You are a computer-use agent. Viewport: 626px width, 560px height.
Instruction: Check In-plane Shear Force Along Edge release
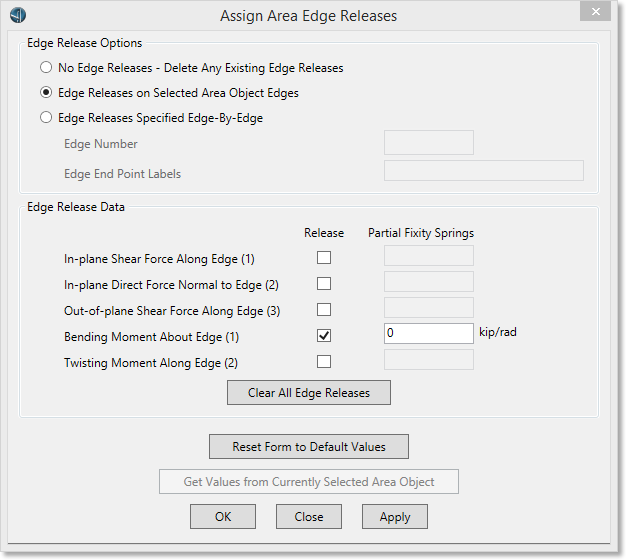click(324, 258)
